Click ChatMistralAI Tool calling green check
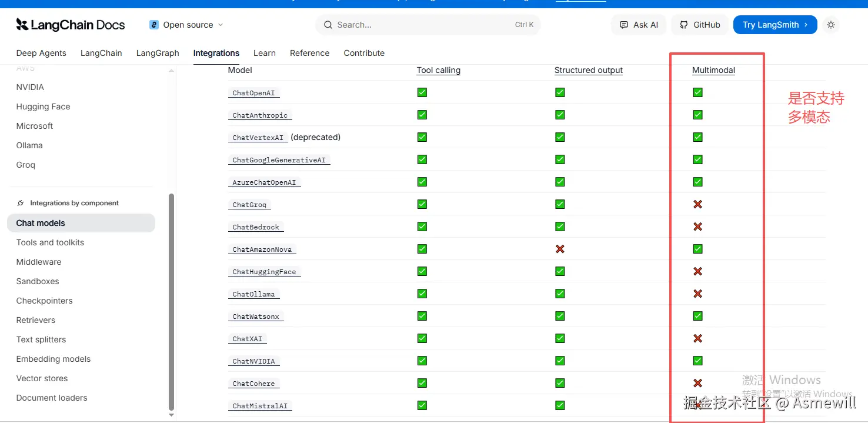Screen dimensions: 868x423 422,405
